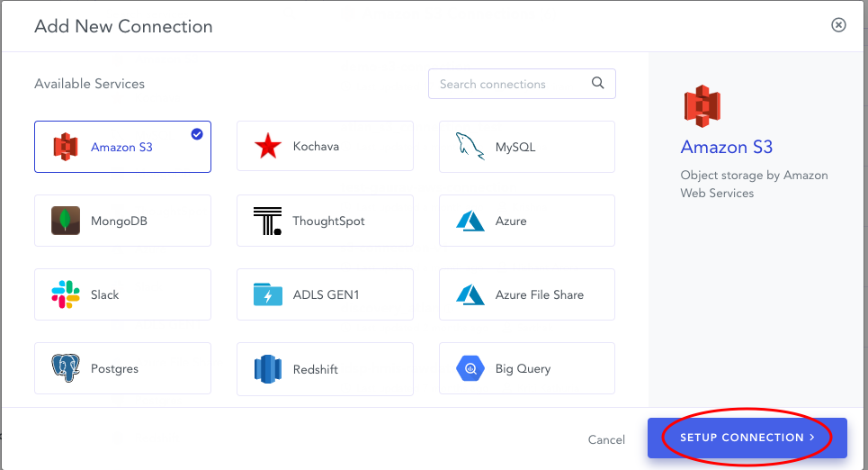This screenshot has width=868, height=470.
Task: Click the Amazon S3 title in details panel
Action: [726, 147]
